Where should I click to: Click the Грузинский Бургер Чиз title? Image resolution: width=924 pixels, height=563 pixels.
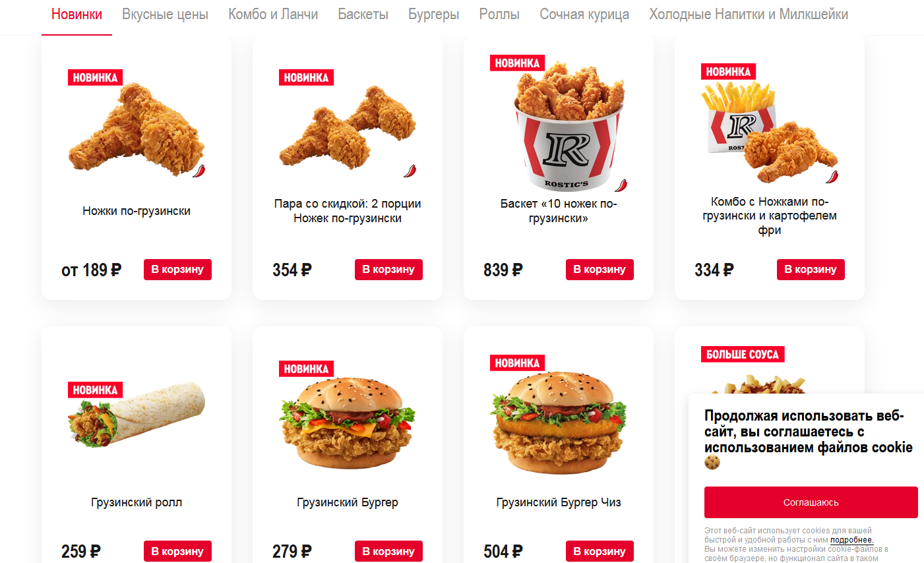click(559, 502)
